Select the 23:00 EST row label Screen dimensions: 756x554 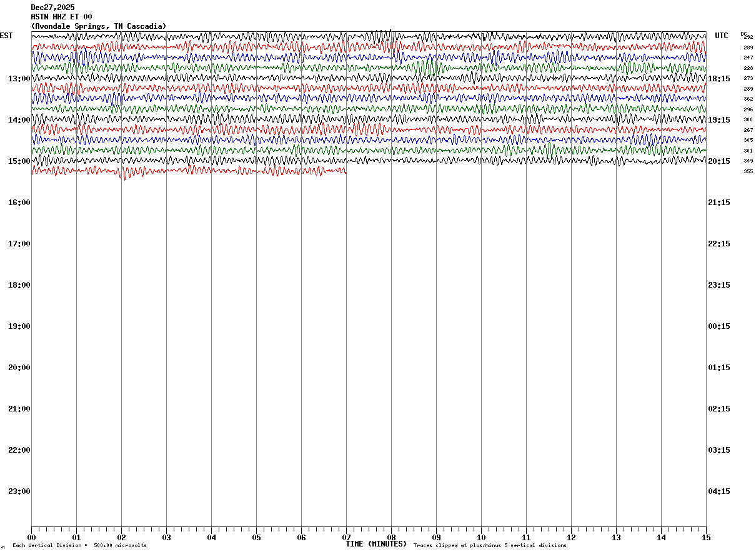coord(19,491)
